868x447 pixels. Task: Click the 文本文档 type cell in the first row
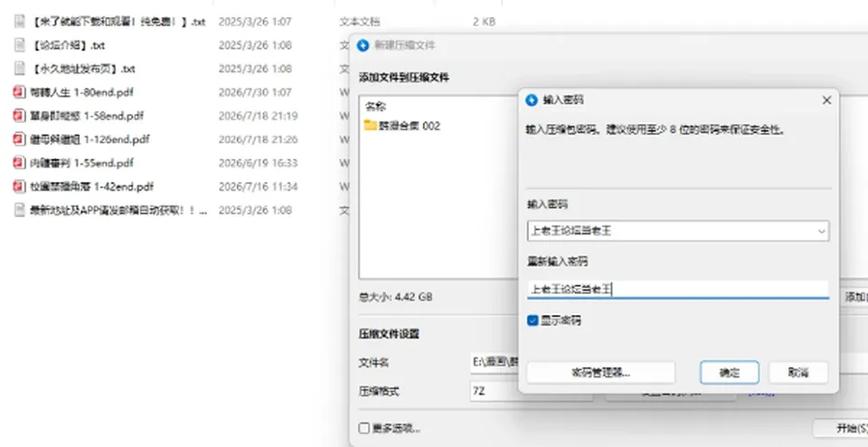360,22
